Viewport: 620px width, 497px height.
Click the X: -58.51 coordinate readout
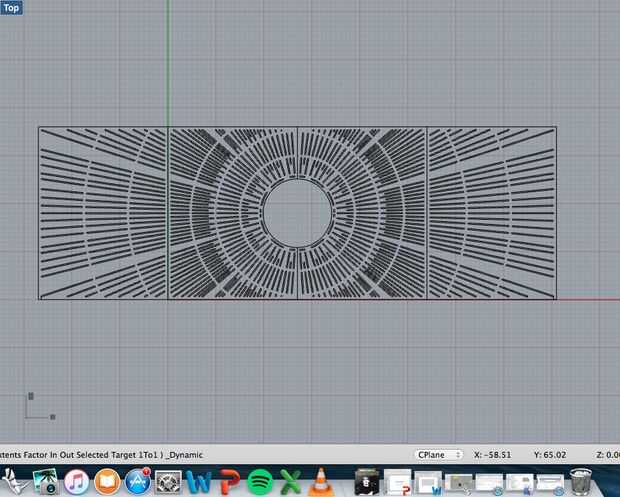(493, 455)
